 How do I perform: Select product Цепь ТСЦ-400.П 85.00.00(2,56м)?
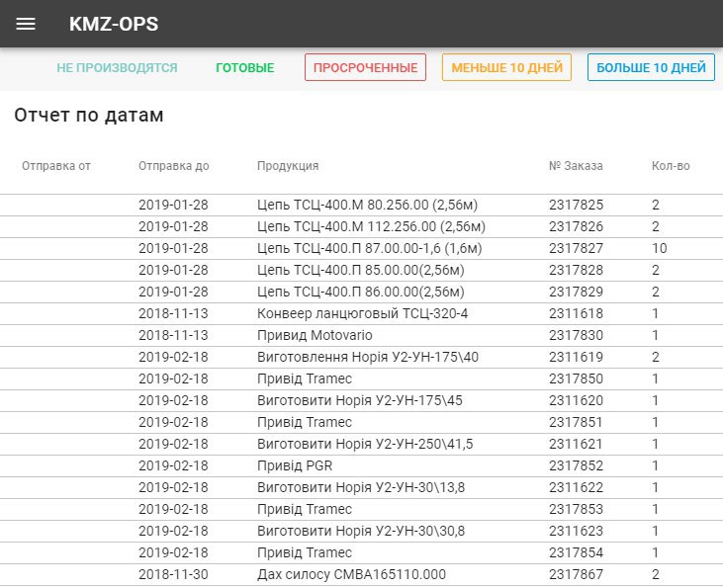361,270
